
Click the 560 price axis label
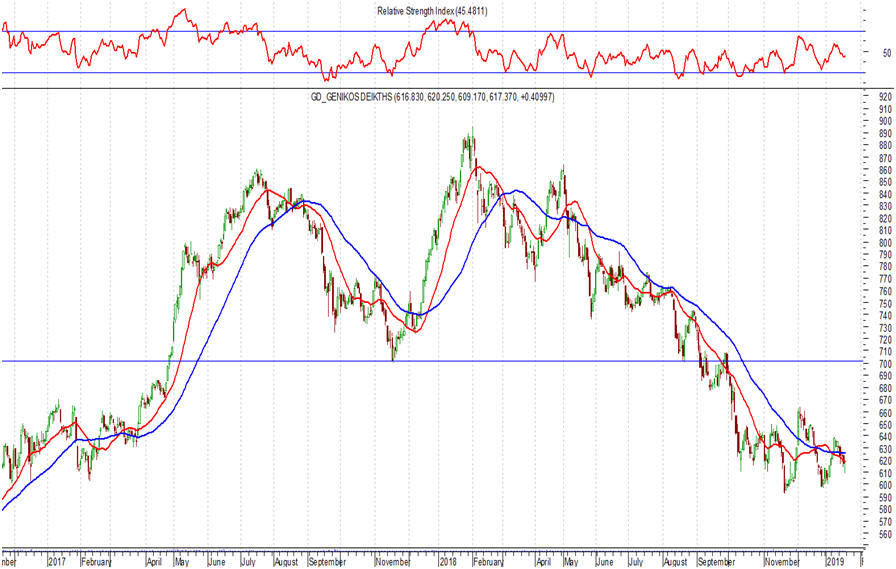coord(885,535)
